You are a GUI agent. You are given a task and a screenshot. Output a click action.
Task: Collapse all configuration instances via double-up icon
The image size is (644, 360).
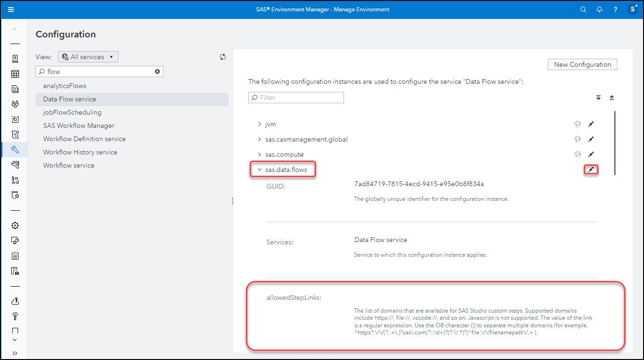tap(612, 98)
